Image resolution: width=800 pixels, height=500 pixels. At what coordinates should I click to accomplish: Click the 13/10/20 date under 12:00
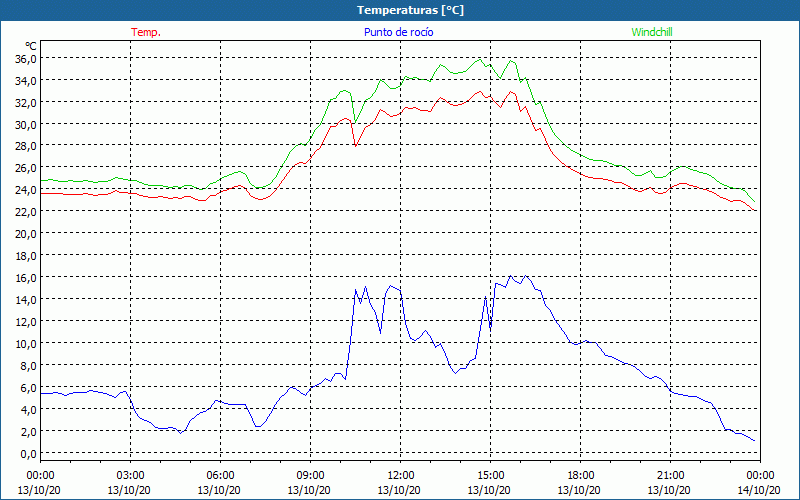coord(399,490)
